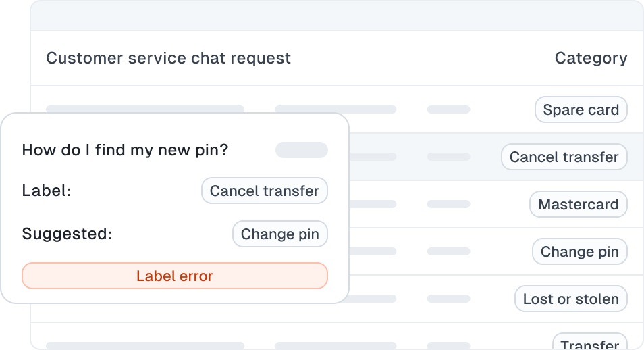Image resolution: width=644 pixels, height=350 pixels.
Task: Sort by the "Category" column header
Action: coord(591,58)
